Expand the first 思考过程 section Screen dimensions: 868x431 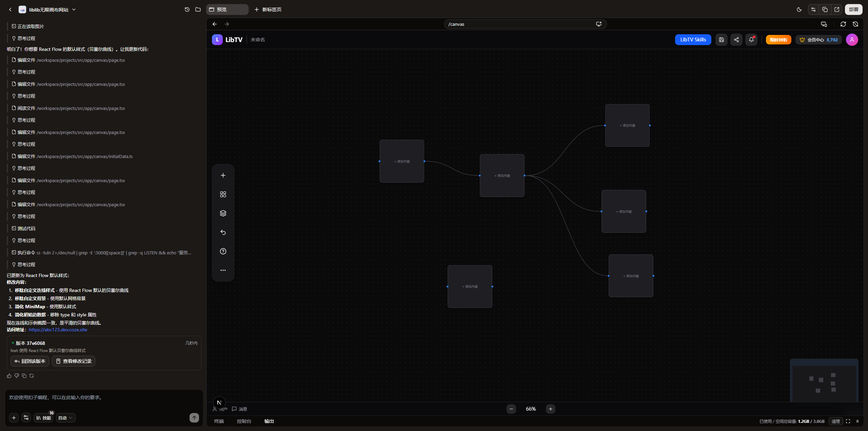[x=26, y=38]
